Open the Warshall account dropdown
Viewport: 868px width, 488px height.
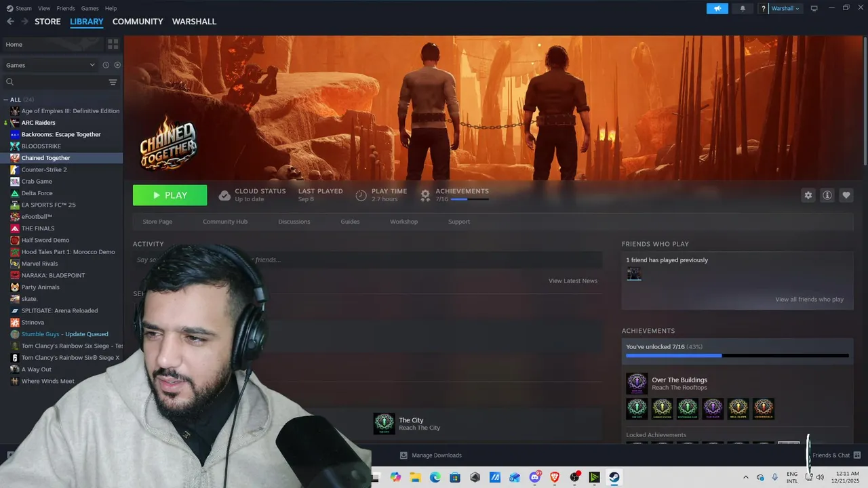click(x=785, y=8)
